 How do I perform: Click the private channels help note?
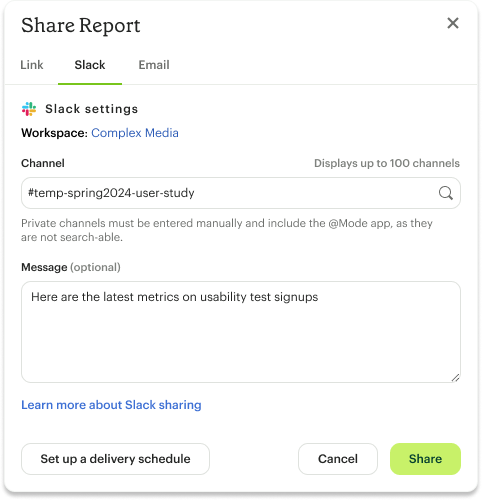[x=227, y=230]
